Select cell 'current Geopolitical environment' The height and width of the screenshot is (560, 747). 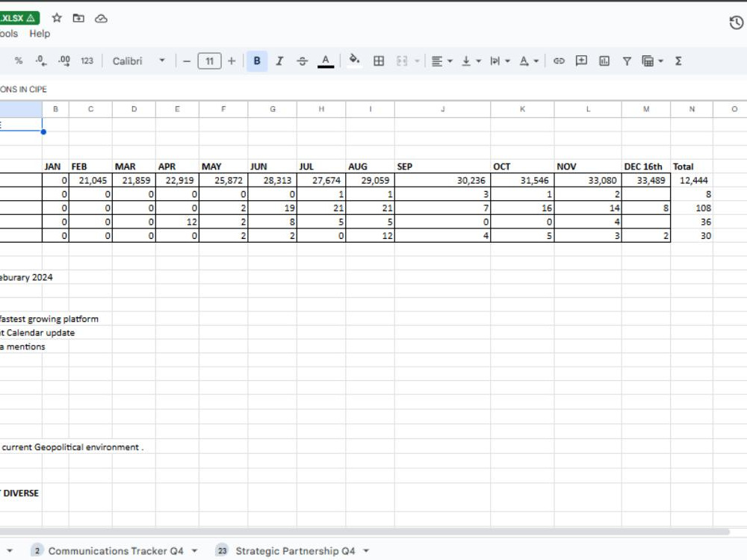tap(72, 447)
